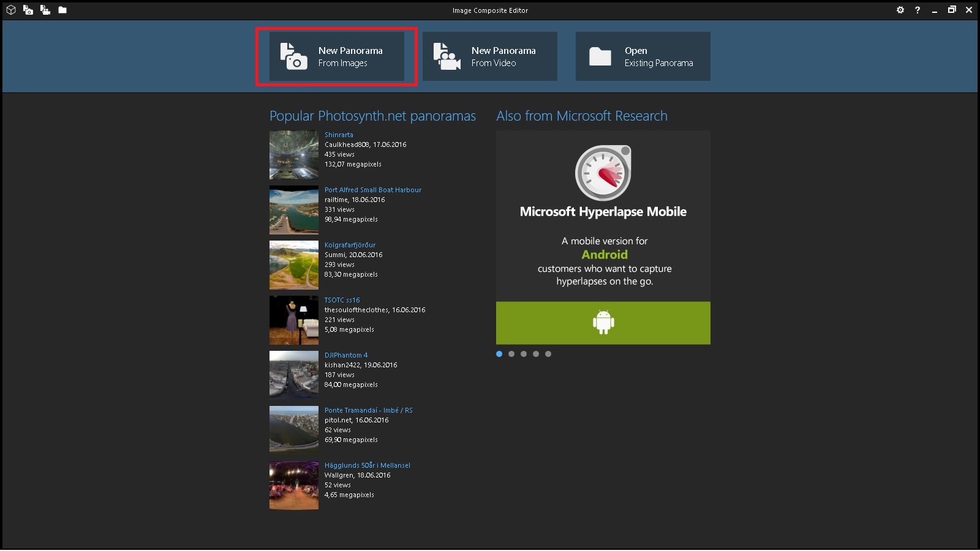Click the "221 views" text
The height and width of the screenshot is (551, 980).
pos(339,320)
